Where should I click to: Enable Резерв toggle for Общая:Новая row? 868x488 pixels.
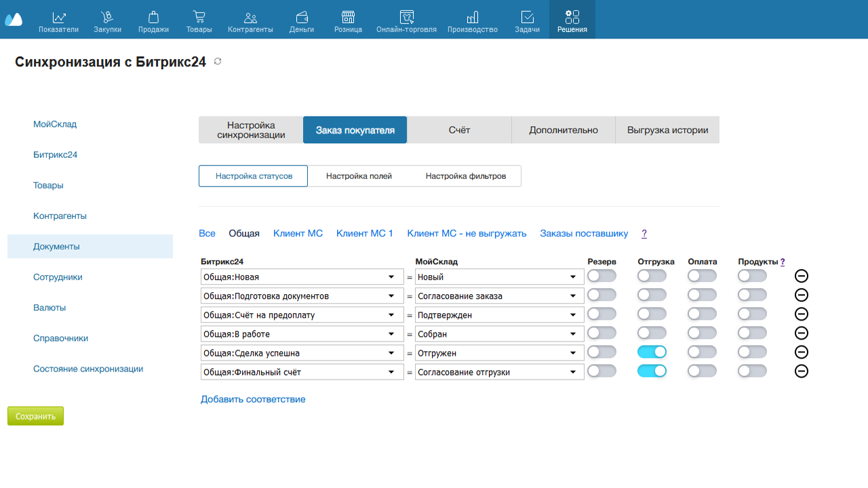(601, 276)
